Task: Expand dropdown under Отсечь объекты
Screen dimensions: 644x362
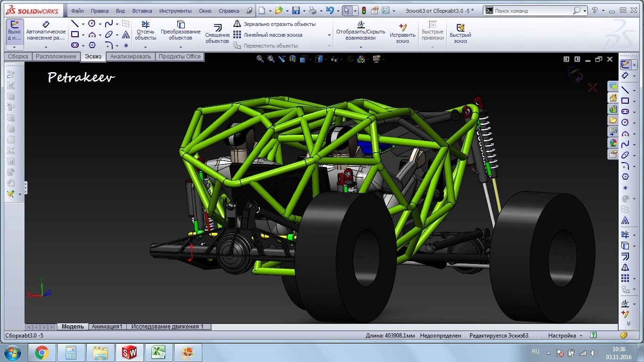Action: coord(145,47)
